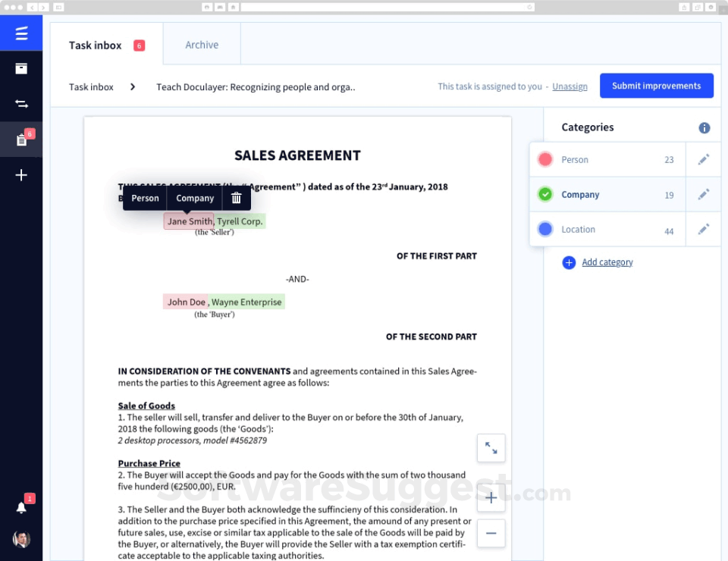Viewport: 728px width, 561px height.
Task: Edit the Company category with the pencil icon
Action: 703,194
